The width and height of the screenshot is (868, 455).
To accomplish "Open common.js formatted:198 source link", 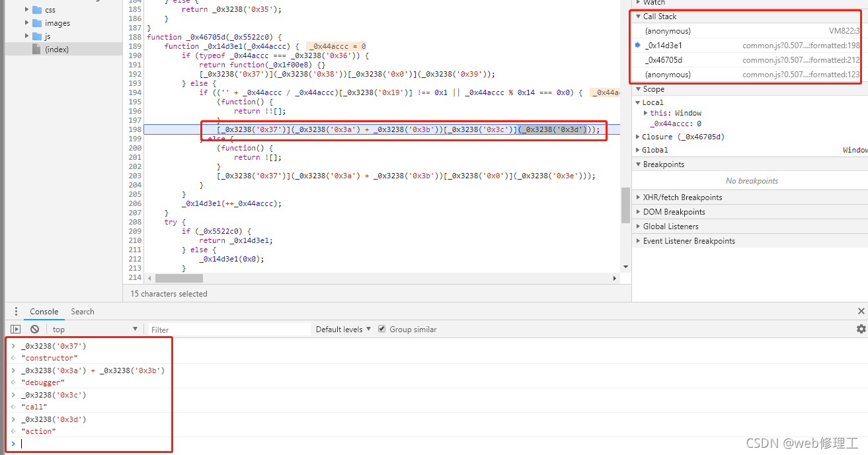I will 801,46.
